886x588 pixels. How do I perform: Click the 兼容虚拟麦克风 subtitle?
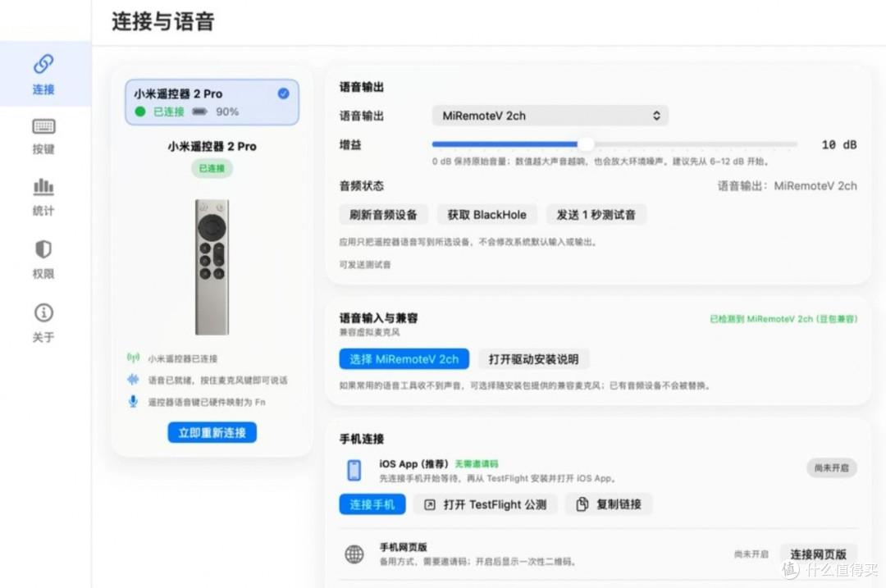coord(369,332)
